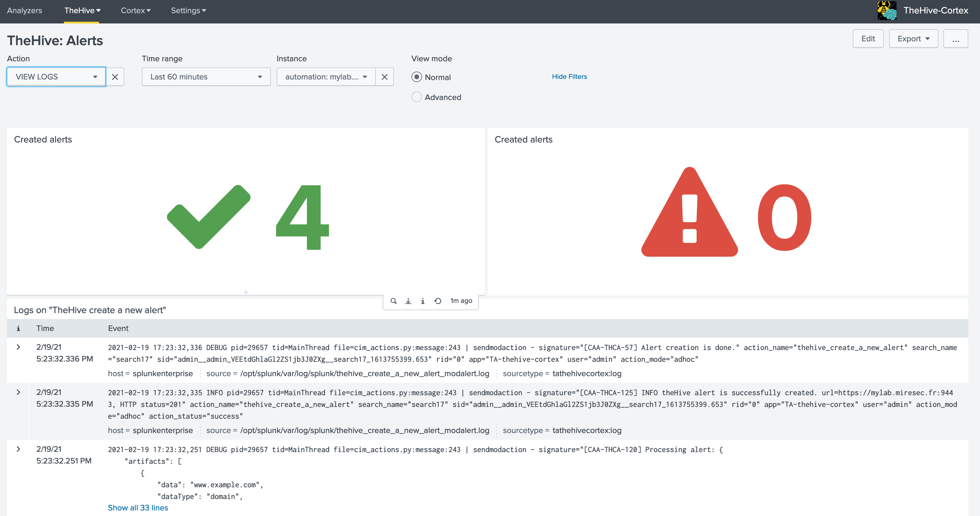Open the Cortex navigation menu
Image resolution: width=980 pixels, height=516 pixels.
click(x=135, y=11)
